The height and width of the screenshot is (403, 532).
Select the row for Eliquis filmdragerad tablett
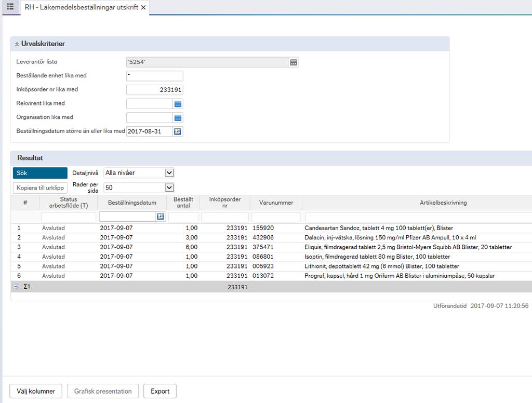point(271,247)
